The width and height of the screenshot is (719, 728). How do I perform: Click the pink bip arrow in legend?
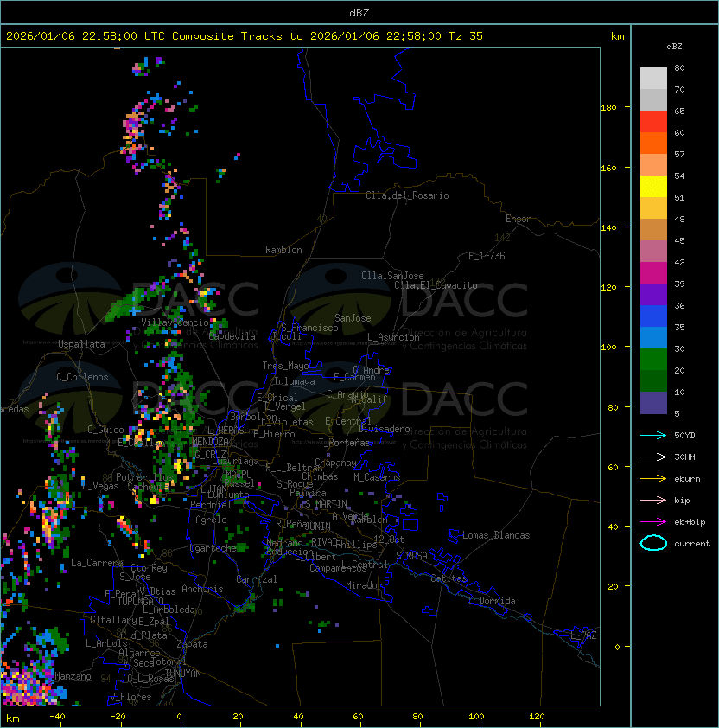653,500
